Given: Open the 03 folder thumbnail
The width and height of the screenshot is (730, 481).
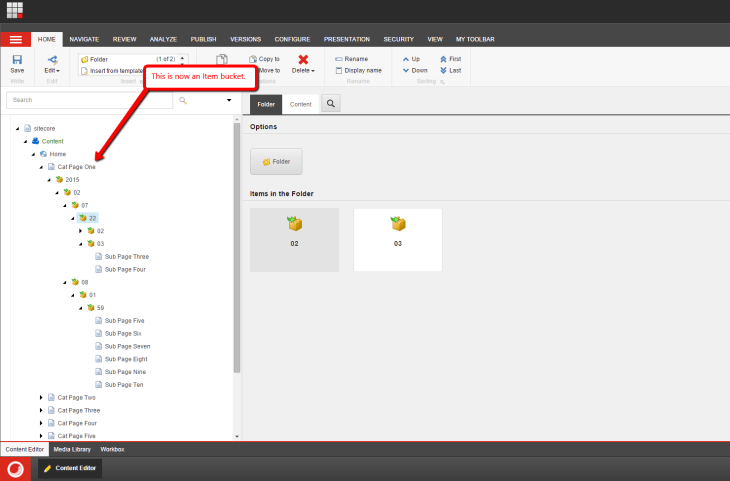Looking at the screenshot, I should coord(397,239).
